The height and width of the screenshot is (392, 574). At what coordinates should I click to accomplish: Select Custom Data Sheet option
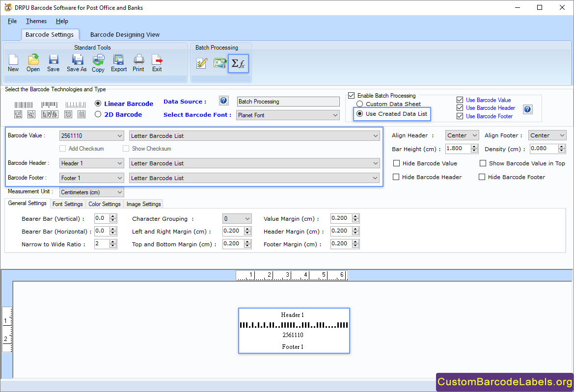pos(360,104)
